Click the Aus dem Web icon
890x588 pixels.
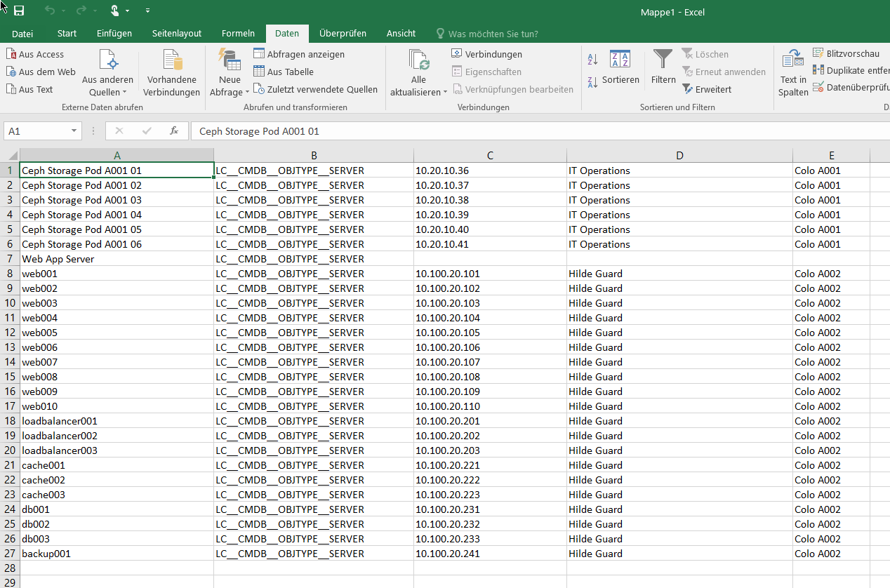(x=12, y=72)
